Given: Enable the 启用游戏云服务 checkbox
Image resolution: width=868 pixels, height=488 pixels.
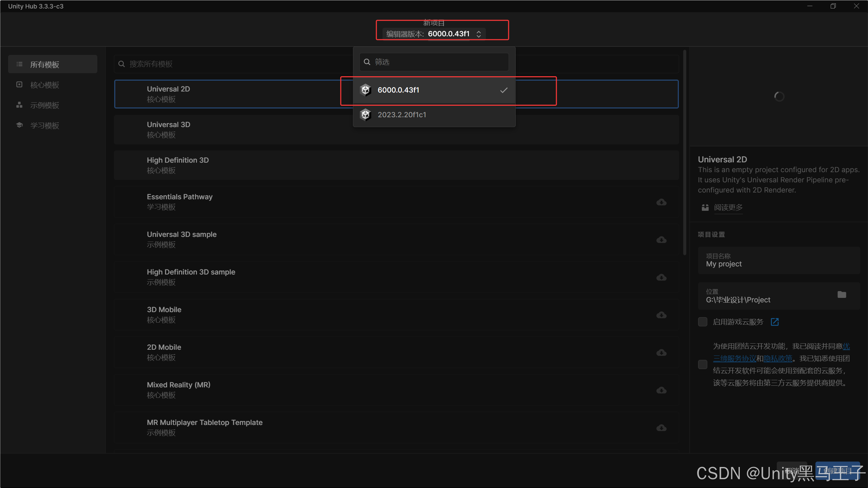Looking at the screenshot, I should [x=703, y=322].
